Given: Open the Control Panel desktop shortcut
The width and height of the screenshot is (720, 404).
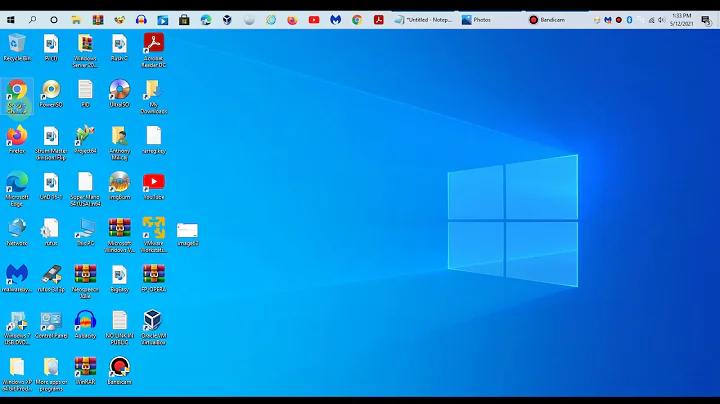Looking at the screenshot, I should (51, 325).
